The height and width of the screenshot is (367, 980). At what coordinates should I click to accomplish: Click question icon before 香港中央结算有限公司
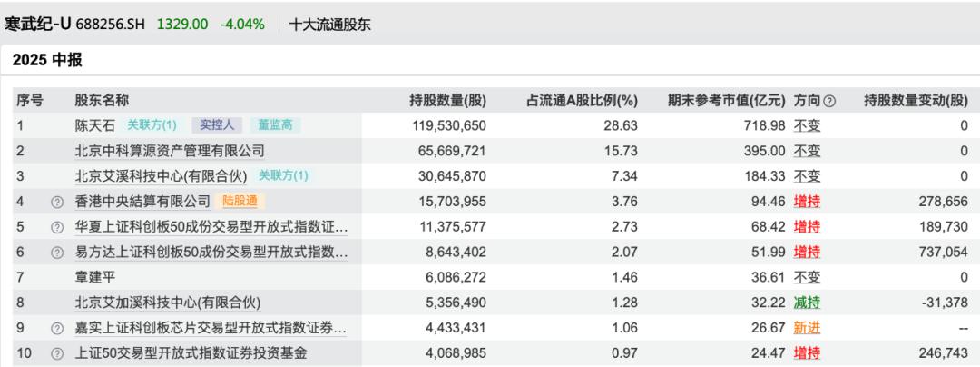pyautogui.click(x=57, y=202)
